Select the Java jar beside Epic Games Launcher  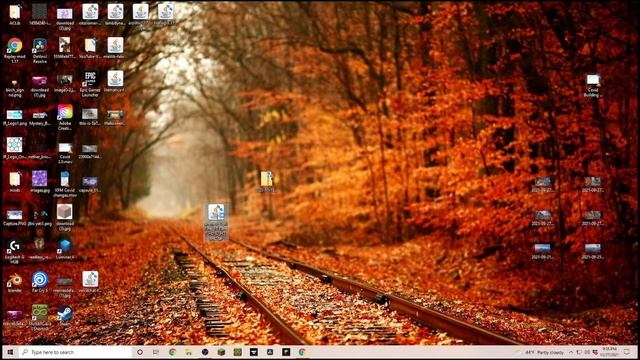click(x=115, y=81)
